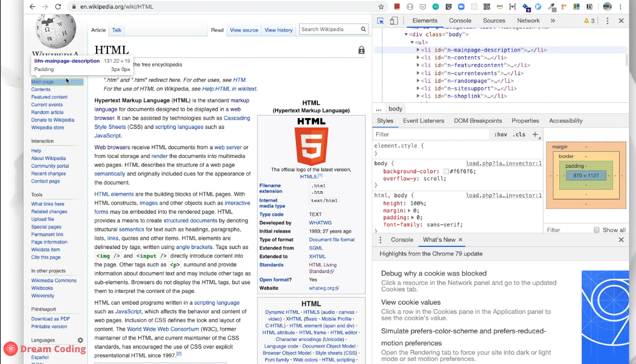Click the Wikipedia search magnifier icon
The height and width of the screenshot is (364, 636).
coord(364,30)
